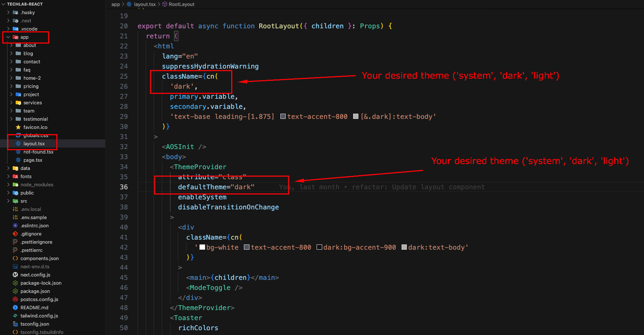Click the project folder icon
Viewport: 644px width, 335px height.
[x=18, y=94]
